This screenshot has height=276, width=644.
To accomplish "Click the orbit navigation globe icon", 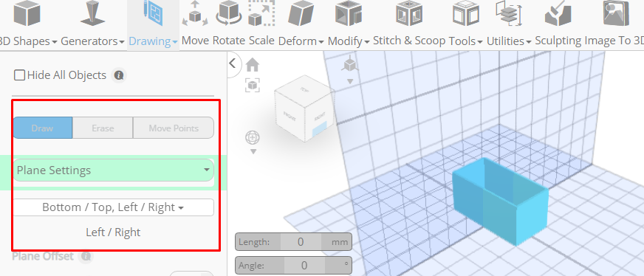I will pos(253,137).
